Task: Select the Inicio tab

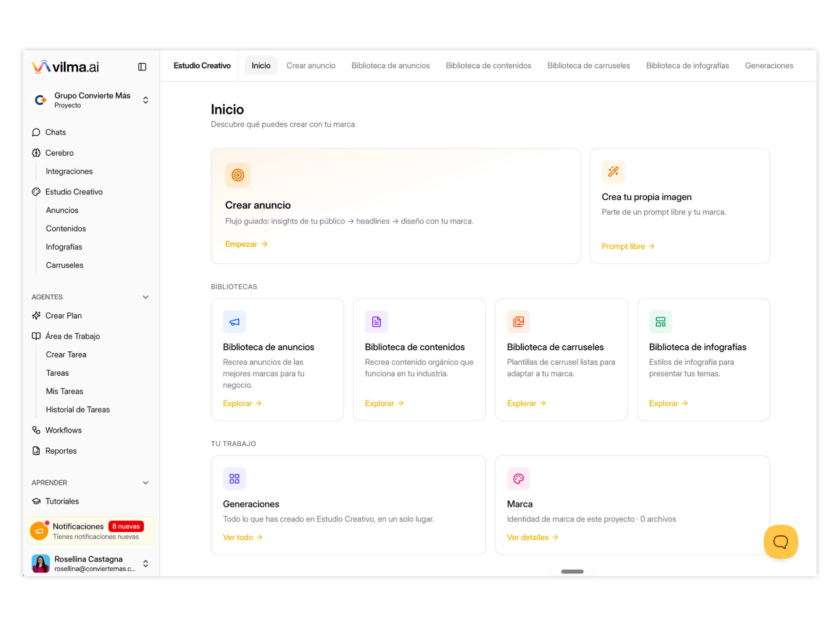Action: pos(261,66)
